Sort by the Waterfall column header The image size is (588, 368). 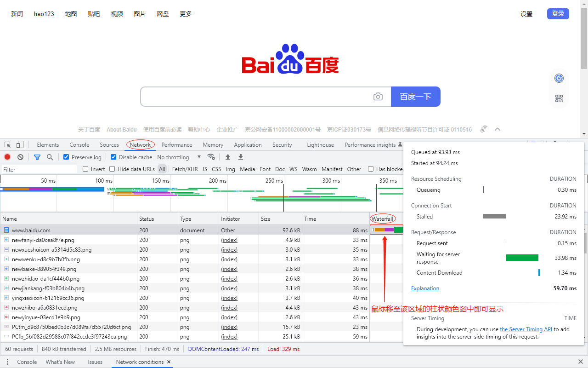pyautogui.click(x=383, y=218)
